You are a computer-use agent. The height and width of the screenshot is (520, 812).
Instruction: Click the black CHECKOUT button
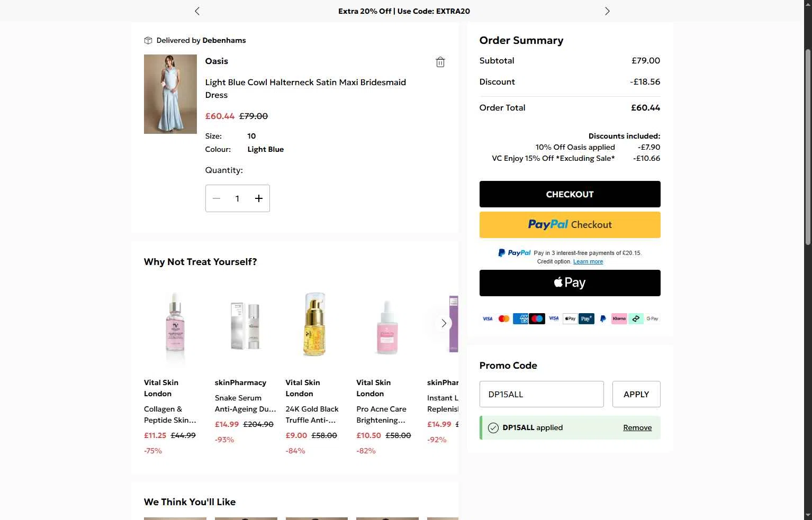coord(570,194)
